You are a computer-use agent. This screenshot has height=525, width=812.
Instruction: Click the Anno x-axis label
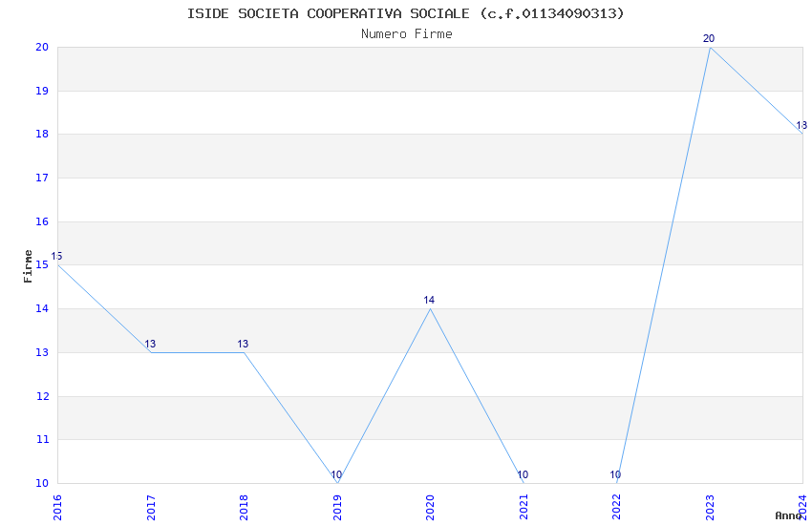(788, 515)
